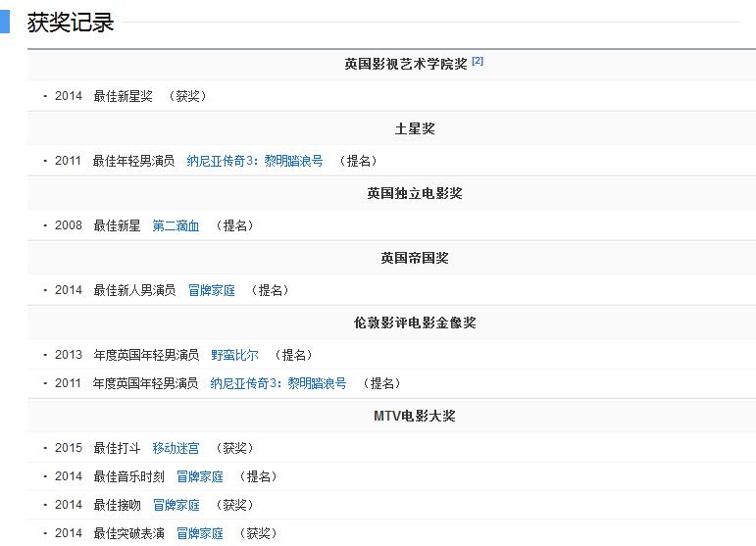
Task: Click (获奖) result in 最佳突破表演 row
Action: tap(259, 533)
